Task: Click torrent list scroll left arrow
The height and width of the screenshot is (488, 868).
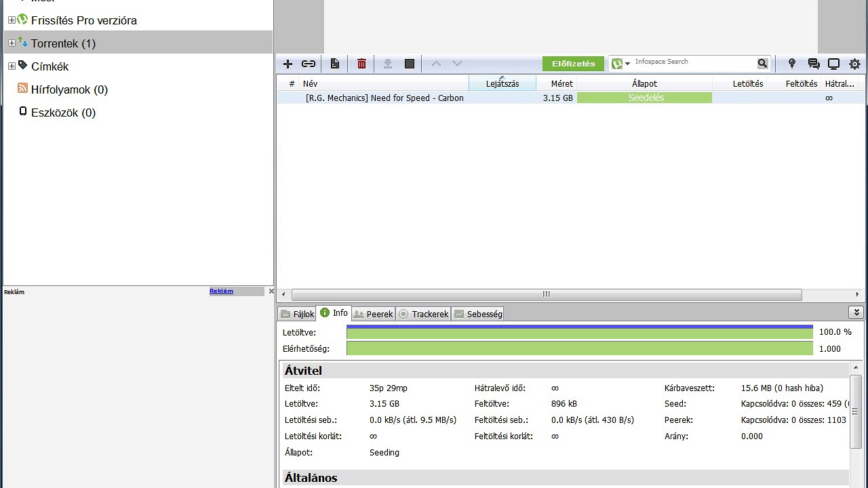Action: coord(284,294)
